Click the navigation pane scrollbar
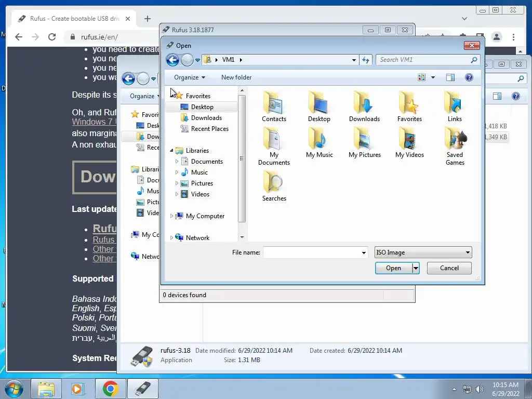Screen dimensions: 532x399 pyautogui.click(x=242, y=158)
